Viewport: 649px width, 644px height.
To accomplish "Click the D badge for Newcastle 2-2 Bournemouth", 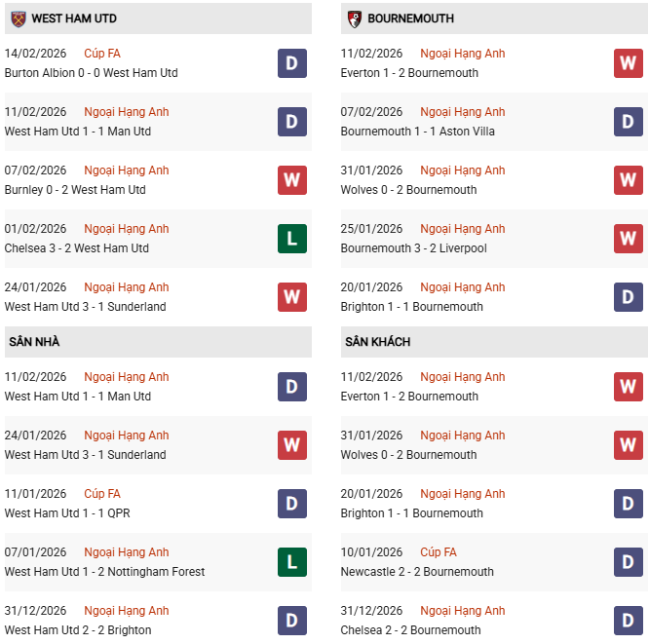I will tap(629, 562).
